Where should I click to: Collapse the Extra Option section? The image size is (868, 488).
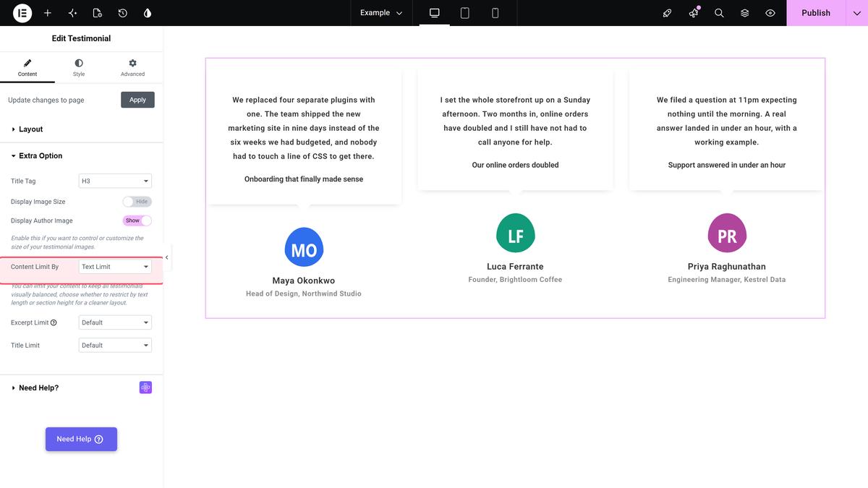pos(82,156)
